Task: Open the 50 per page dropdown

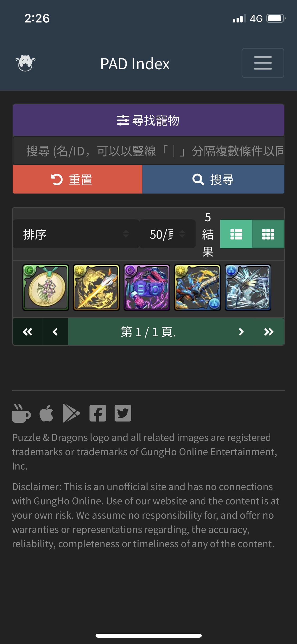Action: (167, 234)
